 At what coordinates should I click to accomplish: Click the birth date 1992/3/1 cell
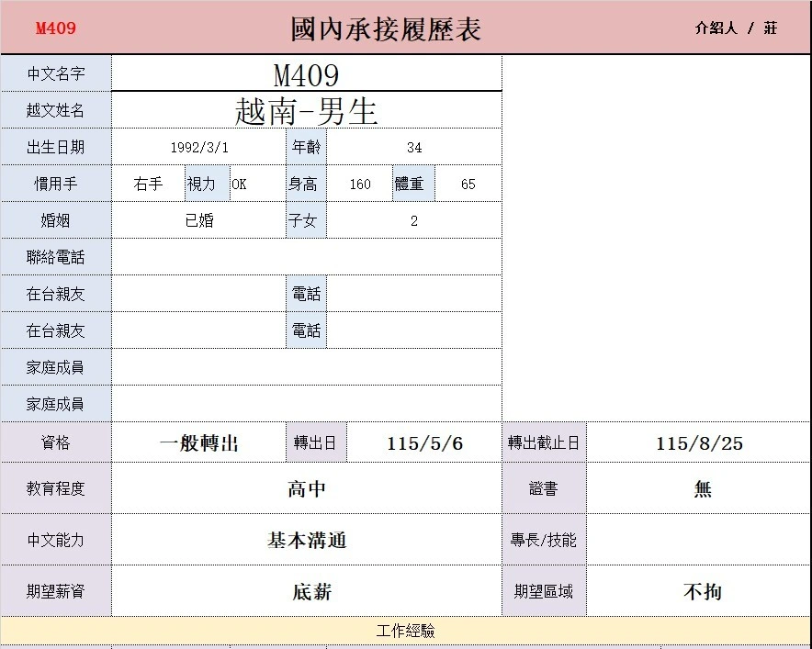(199, 147)
